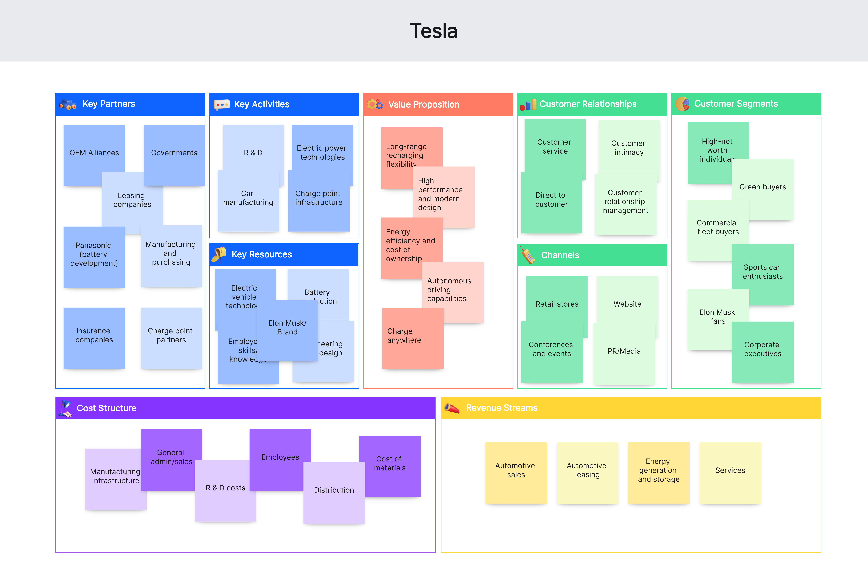Select the Distribution sticky note
Viewport: 868px width, 588px height.
click(x=334, y=493)
